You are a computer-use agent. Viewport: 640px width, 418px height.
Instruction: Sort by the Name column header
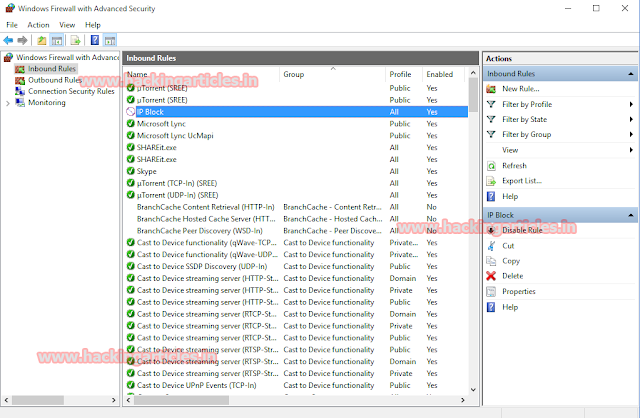(202, 74)
